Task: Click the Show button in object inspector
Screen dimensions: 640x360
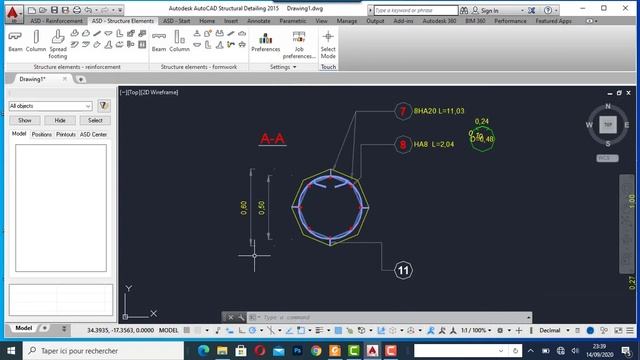Action: (24, 120)
